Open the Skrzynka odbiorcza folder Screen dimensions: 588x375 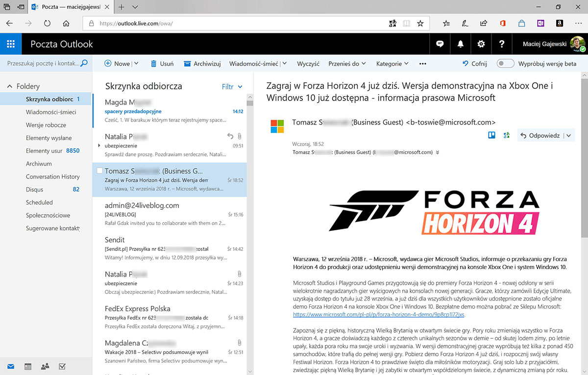point(46,99)
